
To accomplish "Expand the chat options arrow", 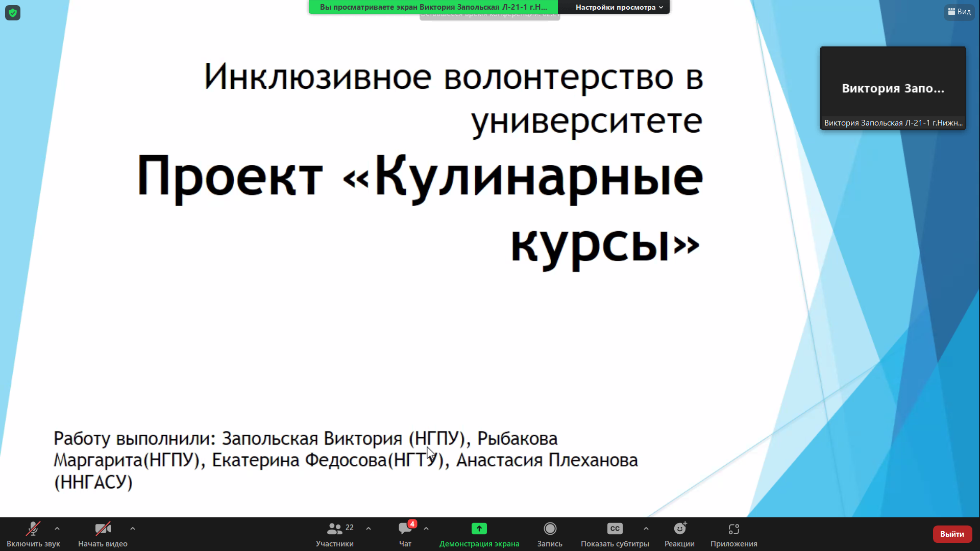I will [426, 529].
